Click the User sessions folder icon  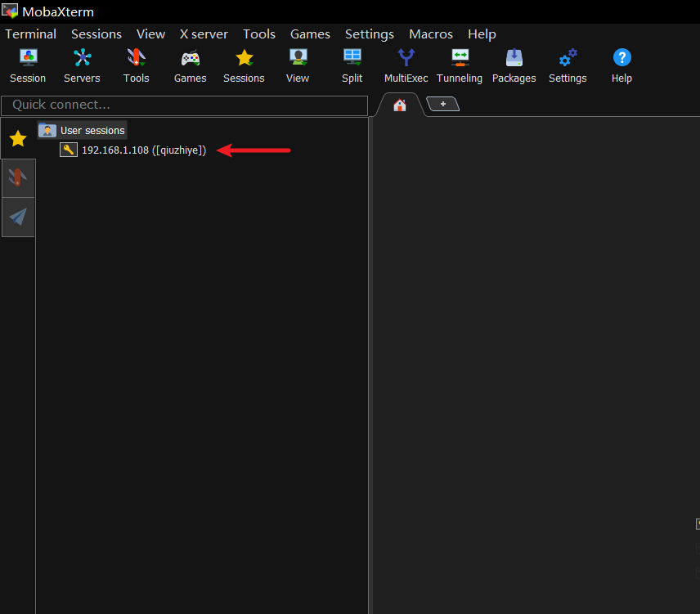(x=47, y=130)
